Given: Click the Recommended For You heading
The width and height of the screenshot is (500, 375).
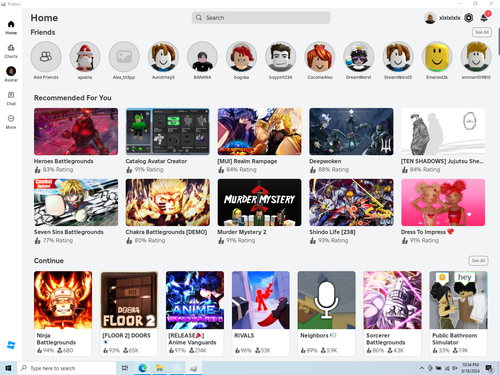Looking at the screenshot, I should [73, 98].
